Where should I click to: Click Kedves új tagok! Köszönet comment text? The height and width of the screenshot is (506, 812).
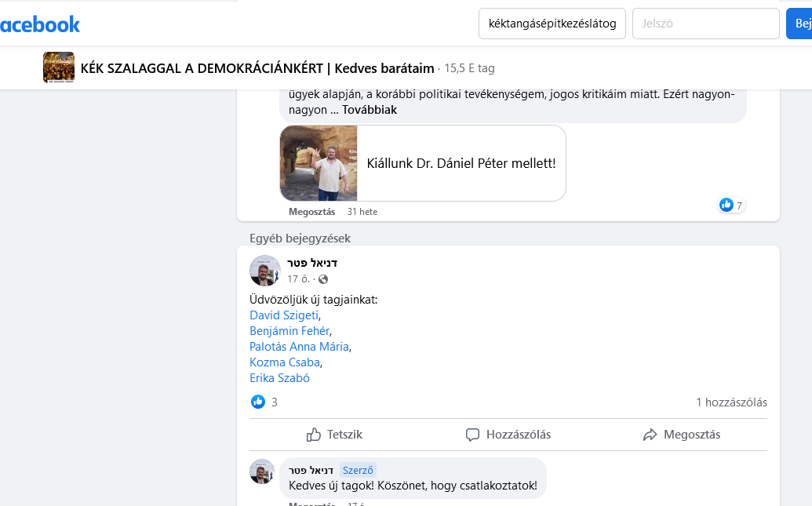(413, 486)
